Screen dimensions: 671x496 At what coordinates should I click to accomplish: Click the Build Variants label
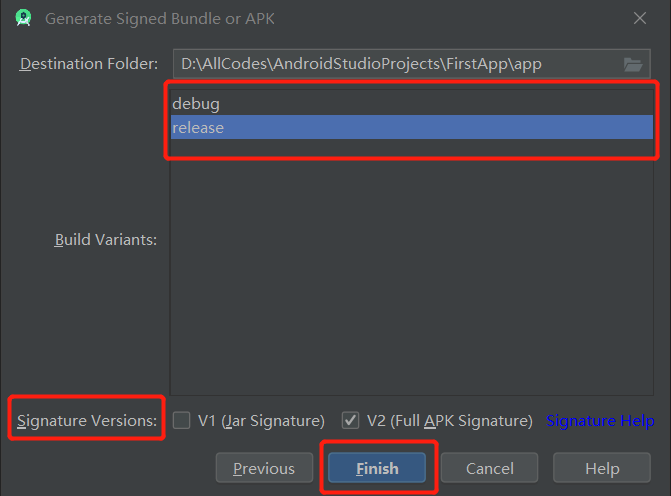[x=106, y=240]
